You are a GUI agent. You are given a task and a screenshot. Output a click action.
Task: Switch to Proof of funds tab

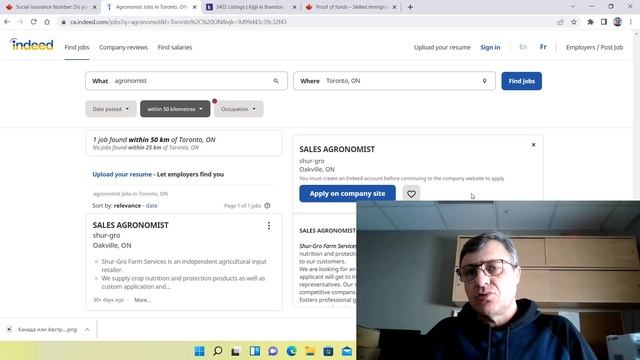point(350,7)
